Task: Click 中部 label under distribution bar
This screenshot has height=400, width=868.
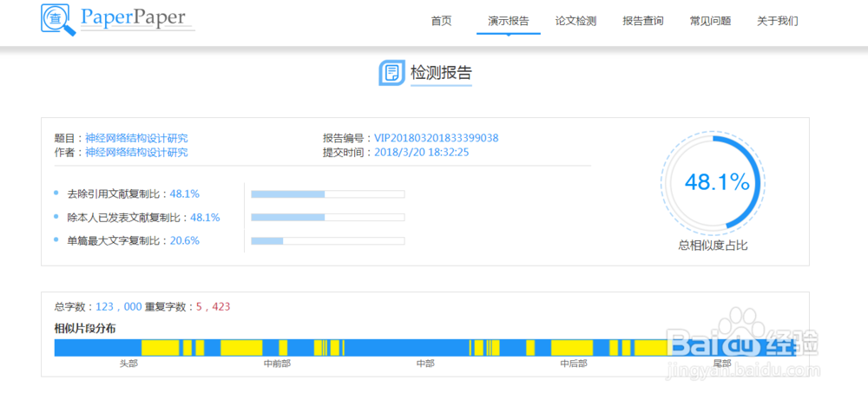Action: click(x=425, y=364)
